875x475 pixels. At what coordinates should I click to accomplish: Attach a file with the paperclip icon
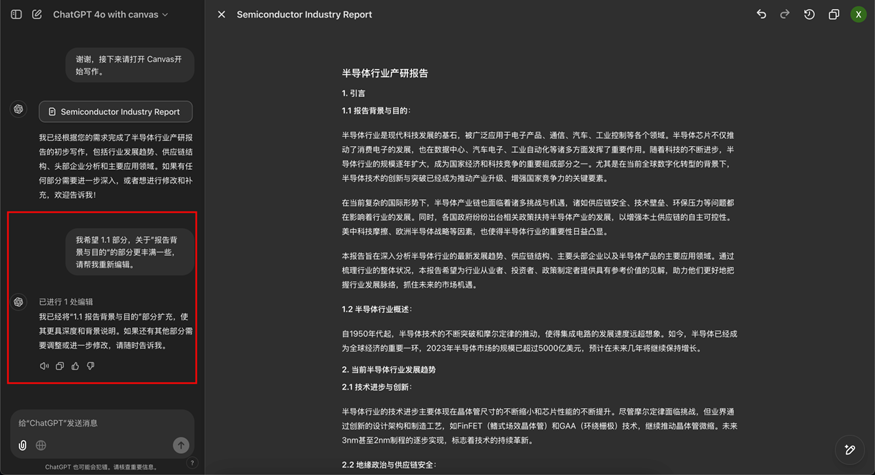click(22, 445)
